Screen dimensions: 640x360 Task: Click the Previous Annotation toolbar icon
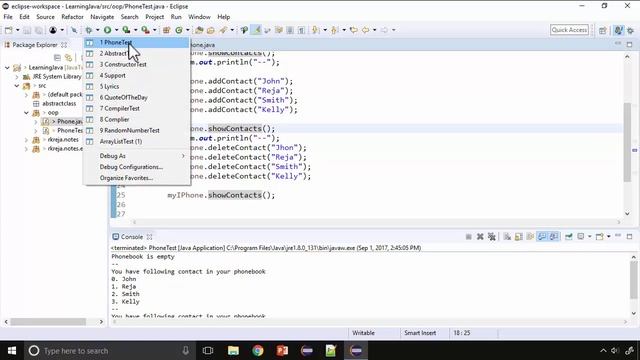pos(335,30)
